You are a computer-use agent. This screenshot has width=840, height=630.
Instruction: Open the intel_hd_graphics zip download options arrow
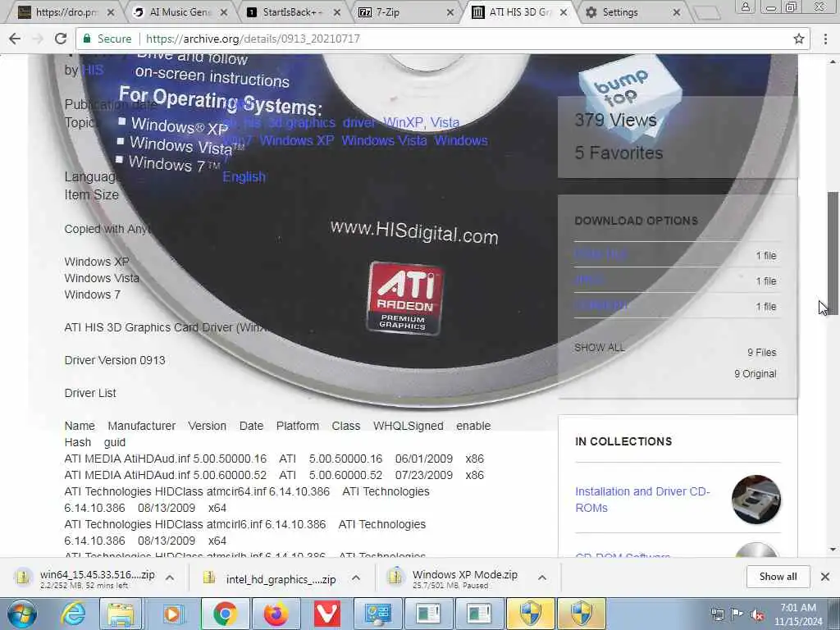[x=356, y=578]
